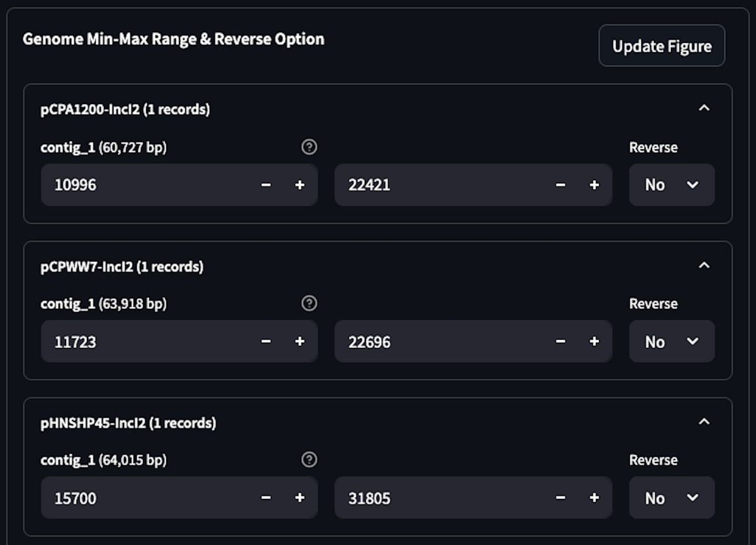Screen dimensions: 756x545
Task: Increase the 15700 minimum value
Action: 300,498
